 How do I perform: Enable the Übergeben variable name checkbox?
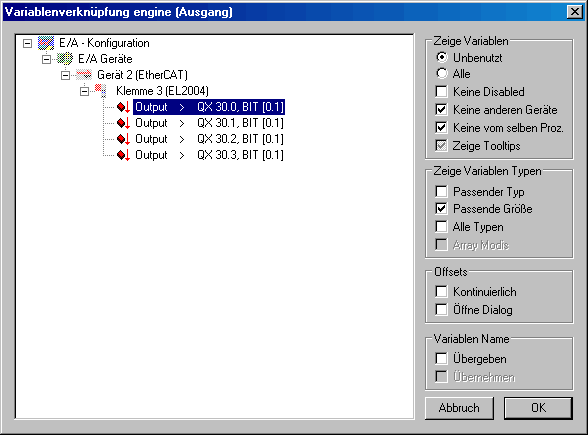[442, 358]
